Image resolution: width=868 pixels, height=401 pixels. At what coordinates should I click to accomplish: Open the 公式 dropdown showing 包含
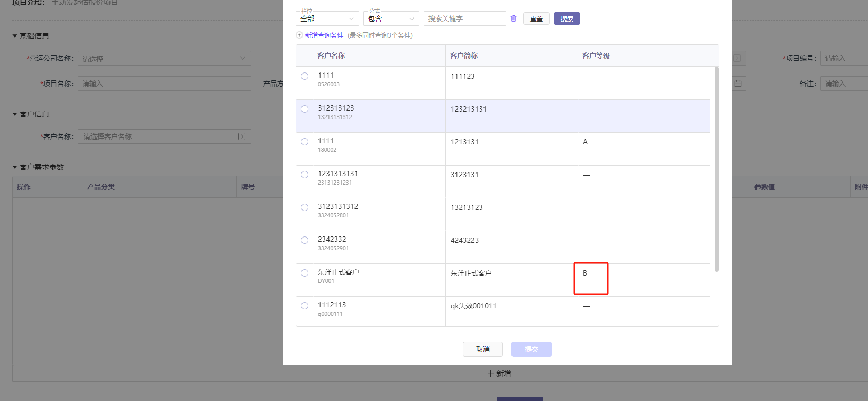click(x=391, y=19)
